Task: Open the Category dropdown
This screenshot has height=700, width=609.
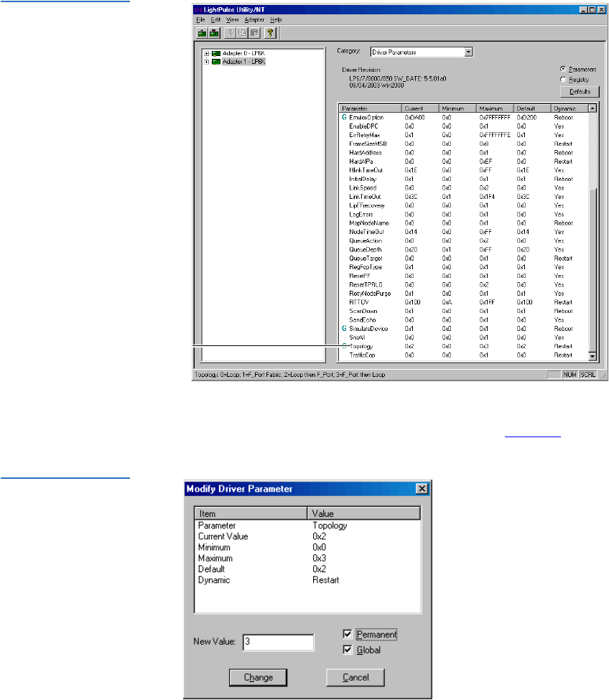Action: coord(468,52)
